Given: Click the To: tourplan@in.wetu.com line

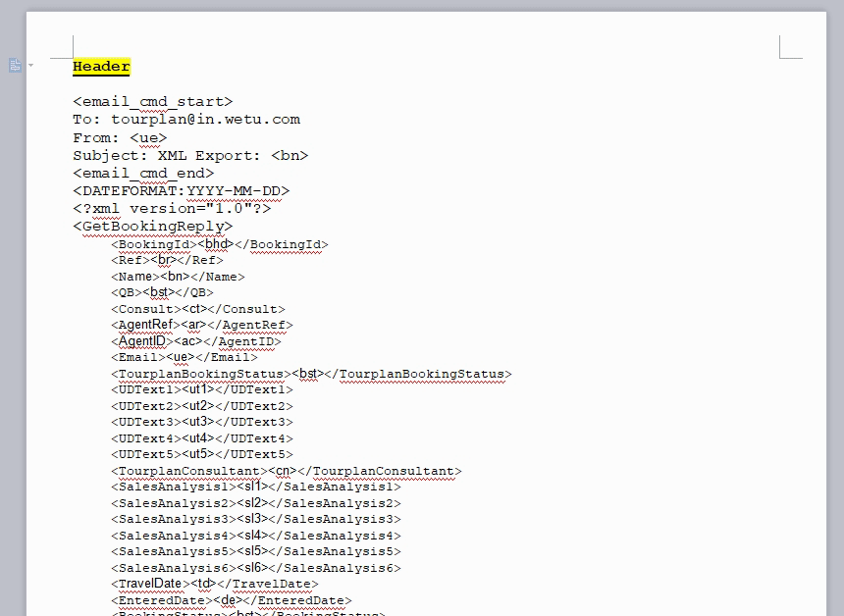Looking at the screenshot, I should pos(186,120).
